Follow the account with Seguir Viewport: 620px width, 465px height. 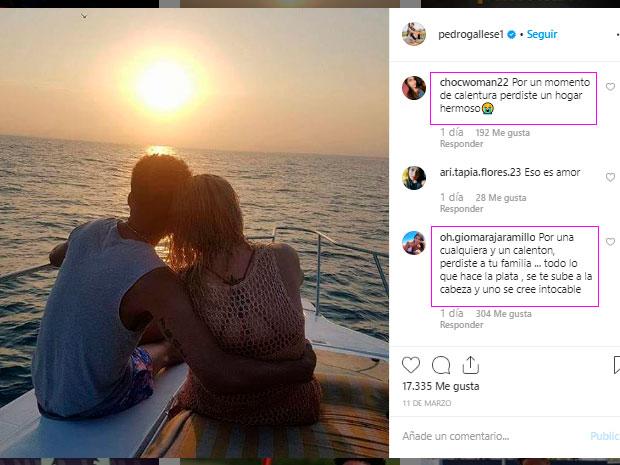[542, 34]
